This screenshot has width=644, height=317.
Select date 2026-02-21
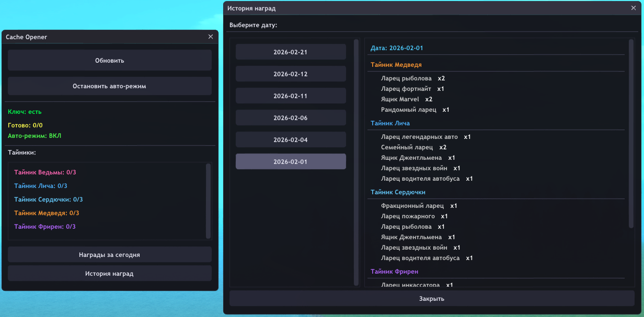[x=291, y=52]
